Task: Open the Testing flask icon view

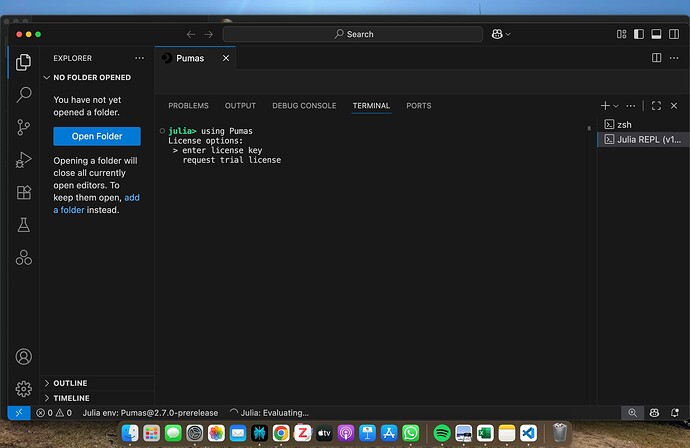Action: click(24, 225)
